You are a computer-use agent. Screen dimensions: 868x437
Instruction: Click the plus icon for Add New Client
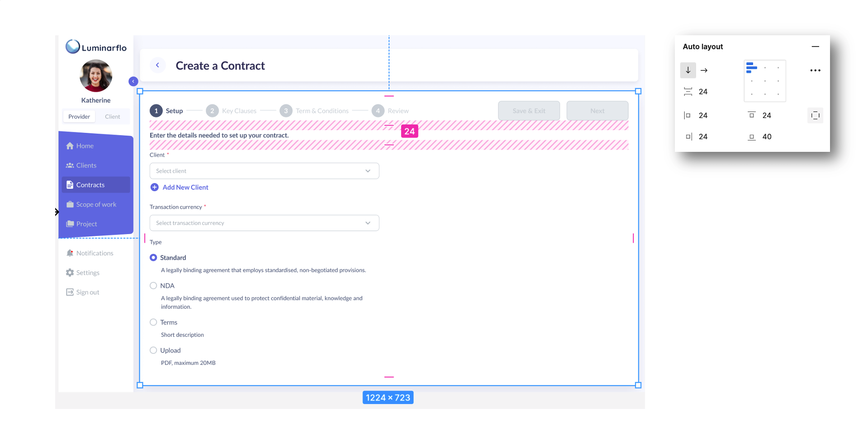pos(155,187)
